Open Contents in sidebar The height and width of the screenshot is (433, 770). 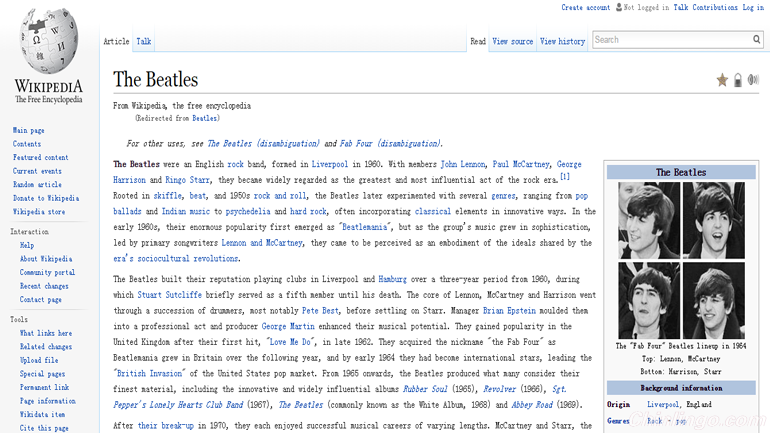click(x=27, y=144)
